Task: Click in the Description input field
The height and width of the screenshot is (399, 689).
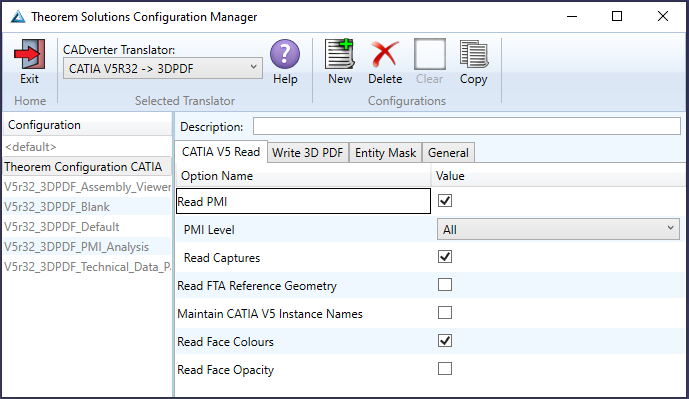Action: 467,127
